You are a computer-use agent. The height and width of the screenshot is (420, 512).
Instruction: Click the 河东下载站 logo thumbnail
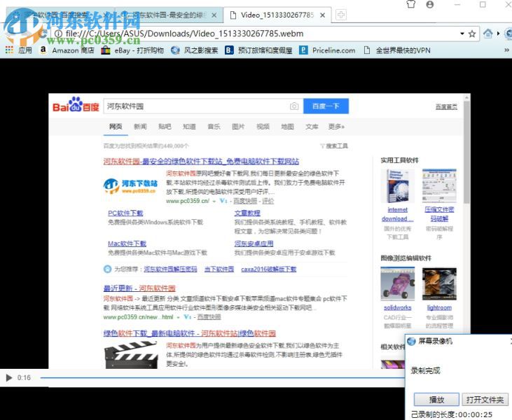pyautogui.click(x=130, y=186)
